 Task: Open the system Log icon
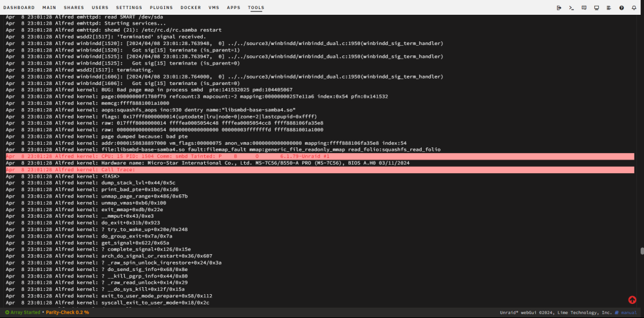tap(609, 8)
